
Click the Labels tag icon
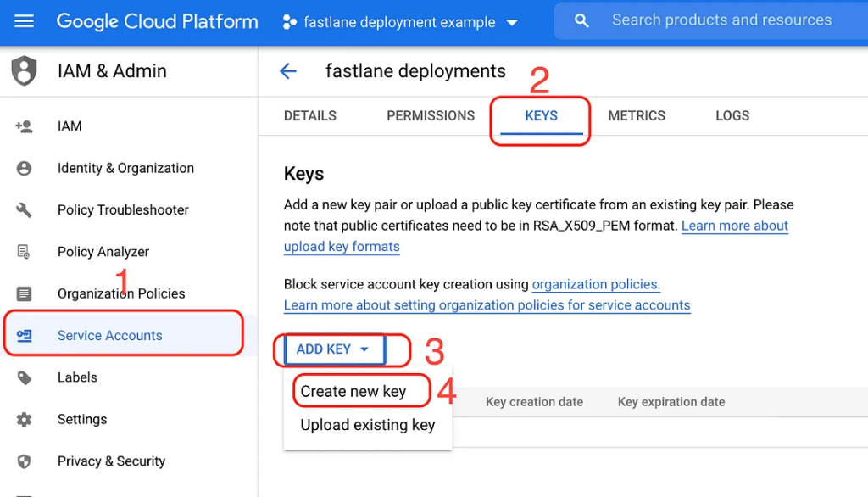click(x=24, y=378)
